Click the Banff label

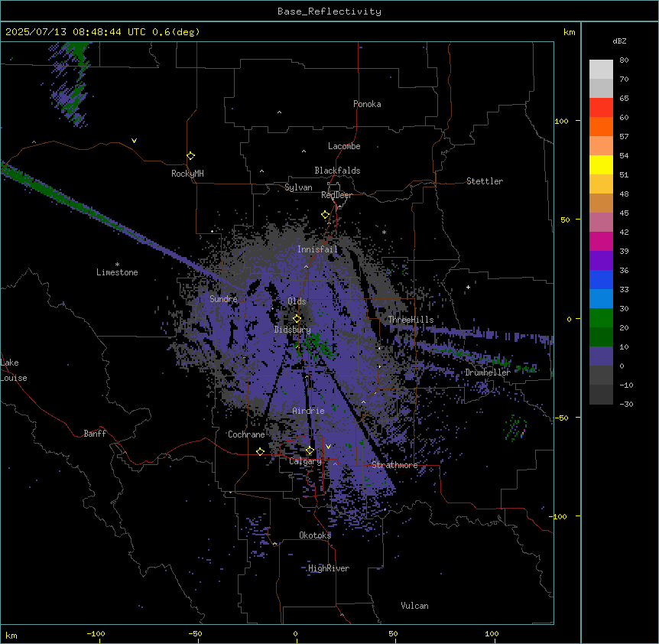(x=95, y=434)
